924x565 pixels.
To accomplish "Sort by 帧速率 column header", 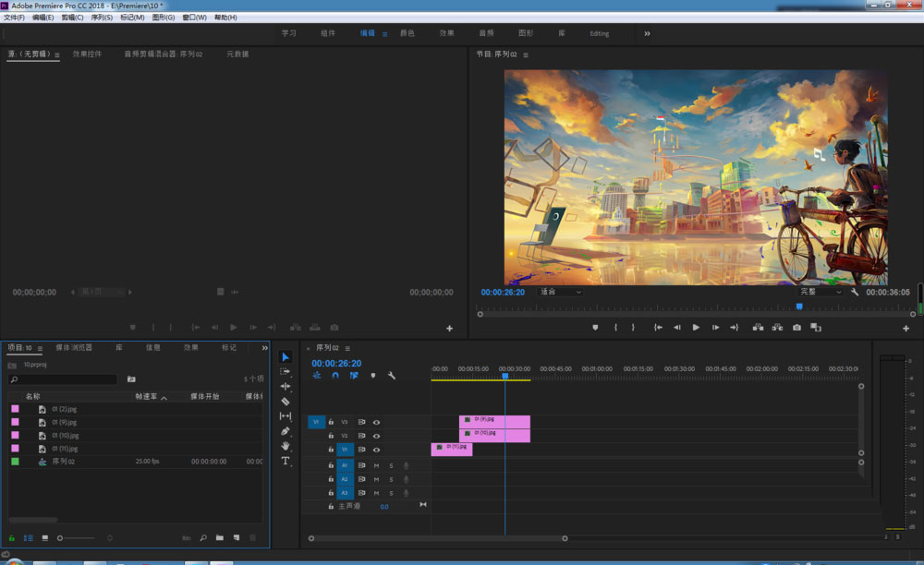I will coord(146,397).
